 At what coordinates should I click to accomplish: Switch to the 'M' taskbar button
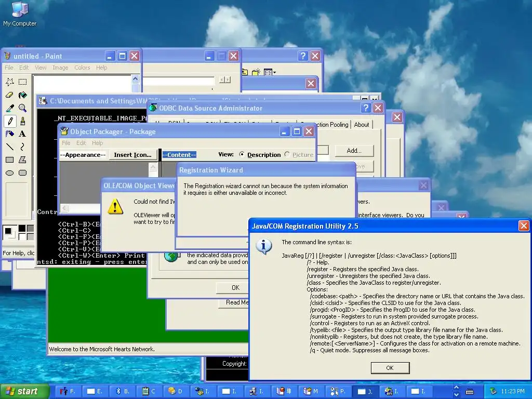point(311,391)
